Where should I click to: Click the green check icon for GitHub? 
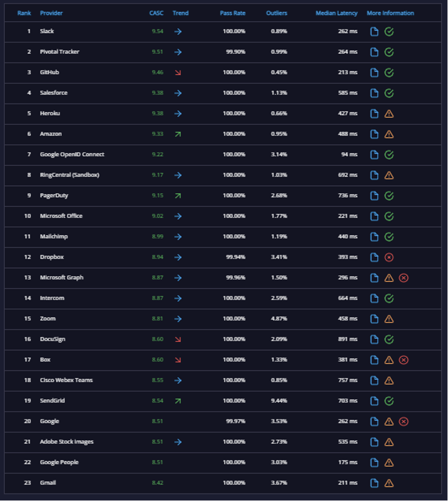tap(389, 73)
